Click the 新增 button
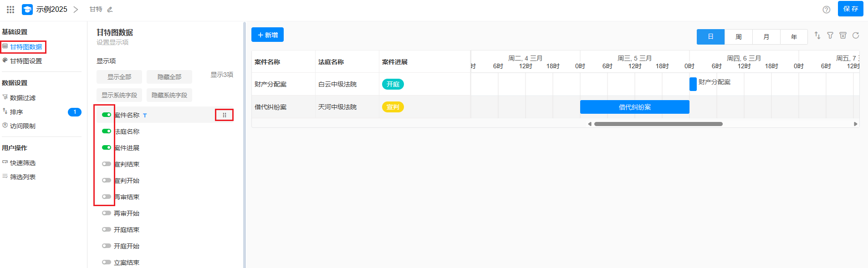The image size is (868, 268). (x=267, y=35)
